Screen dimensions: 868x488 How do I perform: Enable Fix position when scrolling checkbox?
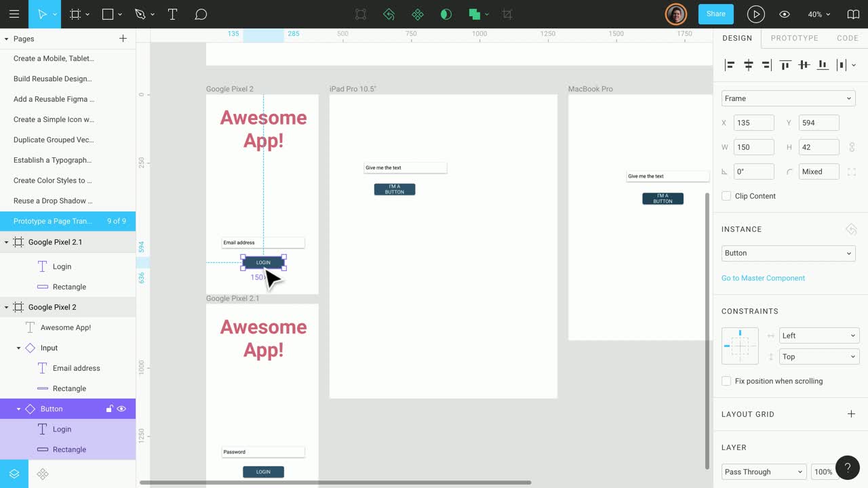(726, 381)
